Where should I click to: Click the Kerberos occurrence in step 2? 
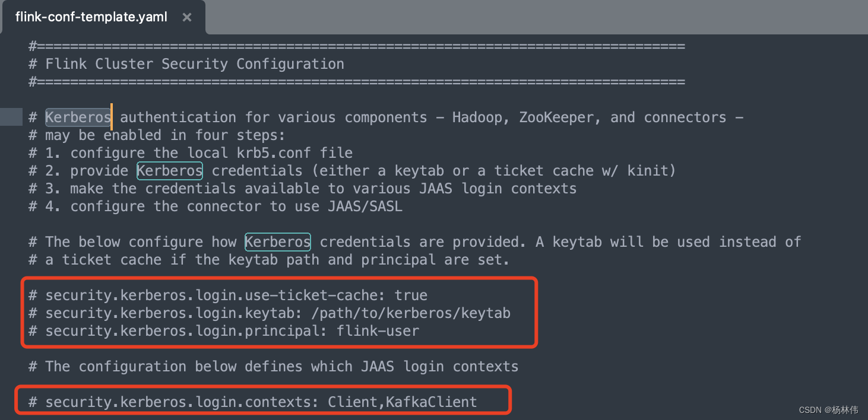tap(169, 170)
